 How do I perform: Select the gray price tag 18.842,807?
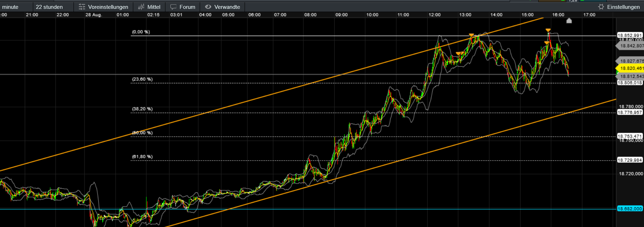point(630,46)
